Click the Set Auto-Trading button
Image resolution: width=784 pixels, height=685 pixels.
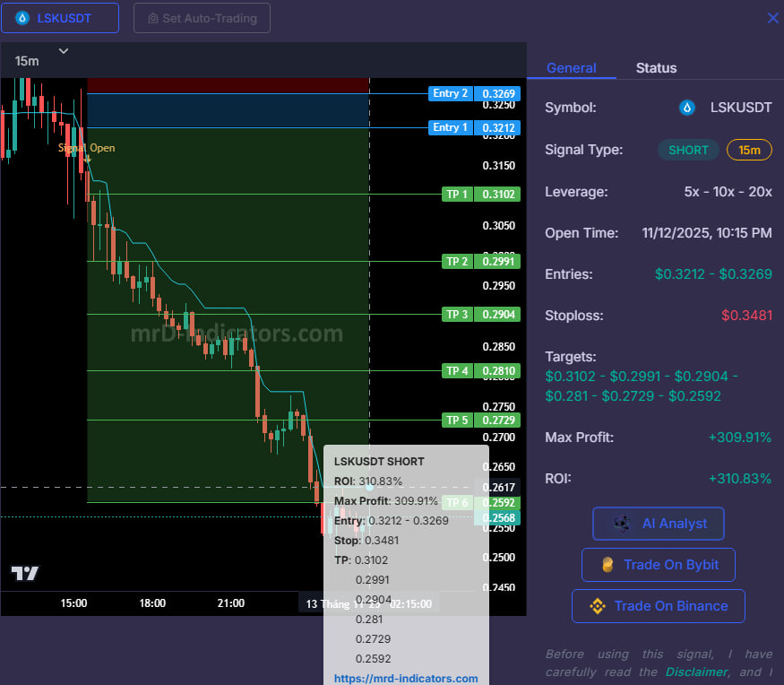(x=202, y=18)
